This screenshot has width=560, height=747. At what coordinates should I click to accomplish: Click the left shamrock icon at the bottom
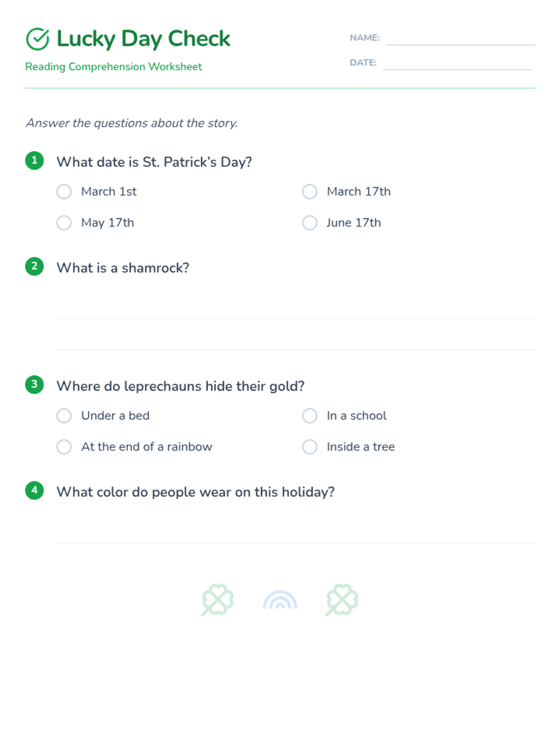(217, 600)
